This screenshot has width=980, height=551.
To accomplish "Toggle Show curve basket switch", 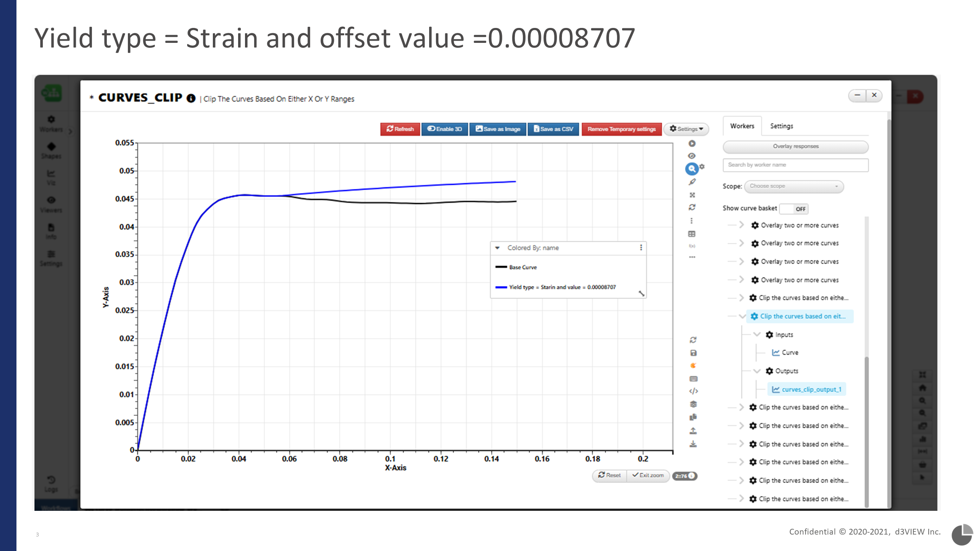I will pos(794,209).
